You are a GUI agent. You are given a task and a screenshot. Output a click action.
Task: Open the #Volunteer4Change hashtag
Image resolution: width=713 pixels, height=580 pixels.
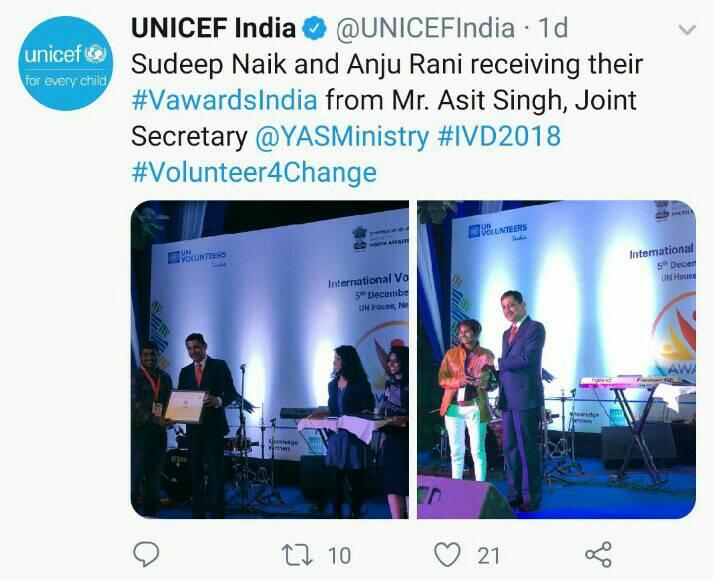coord(254,173)
